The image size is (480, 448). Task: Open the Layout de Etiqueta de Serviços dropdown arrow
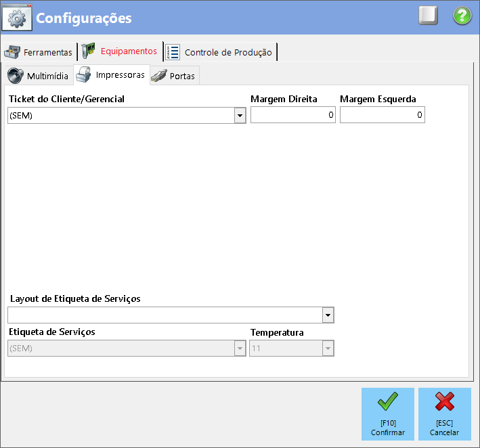pos(328,315)
